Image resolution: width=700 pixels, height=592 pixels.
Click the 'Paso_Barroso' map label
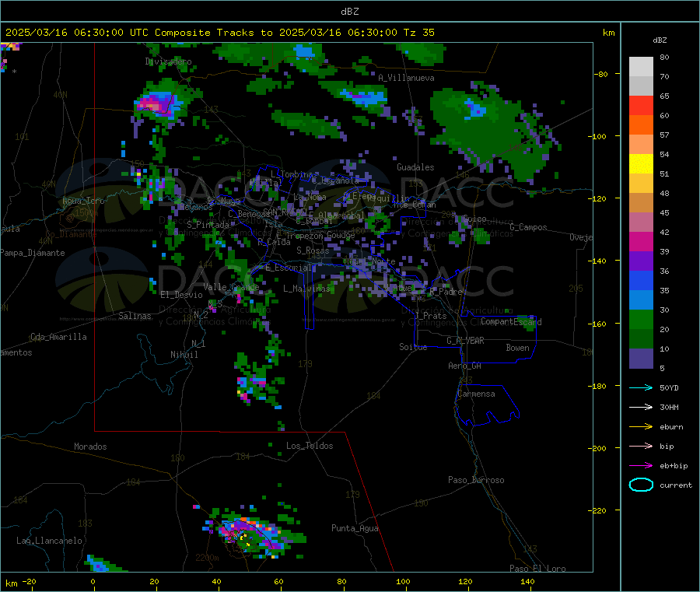click(476, 480)
